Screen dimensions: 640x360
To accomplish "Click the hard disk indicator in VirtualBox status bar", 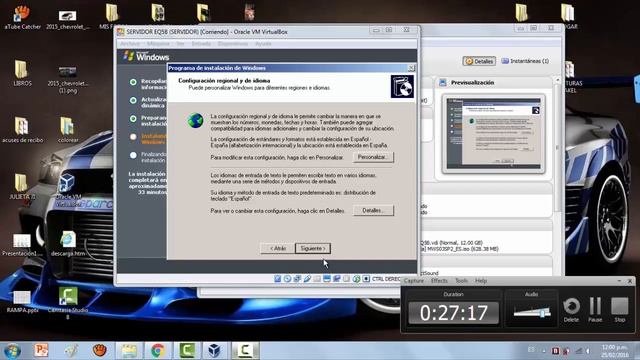I will tap(278, 279).
